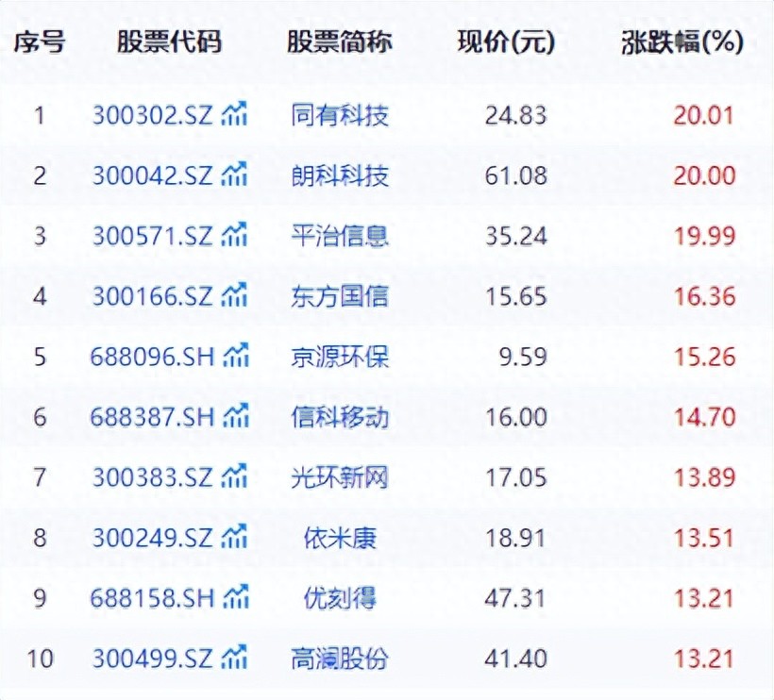Screen dimensions: 774x700
Task: Click the trend icon for 300571.SZ
Action: pos(234,236)
